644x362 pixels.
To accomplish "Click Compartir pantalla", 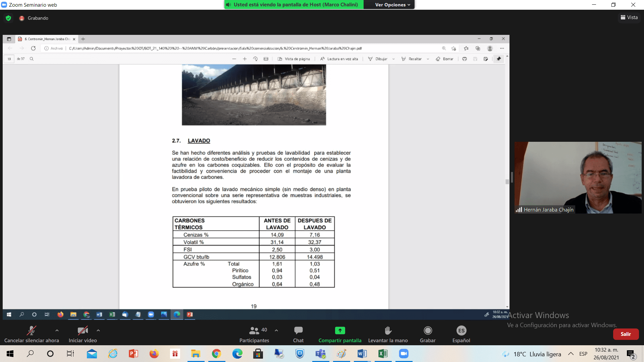I will point(340,335).
